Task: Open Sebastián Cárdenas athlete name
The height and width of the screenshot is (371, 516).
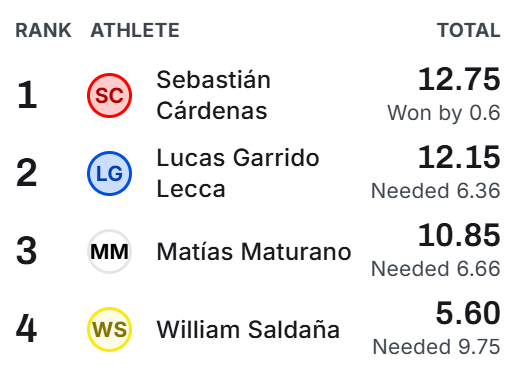Action: coord(213,95)
